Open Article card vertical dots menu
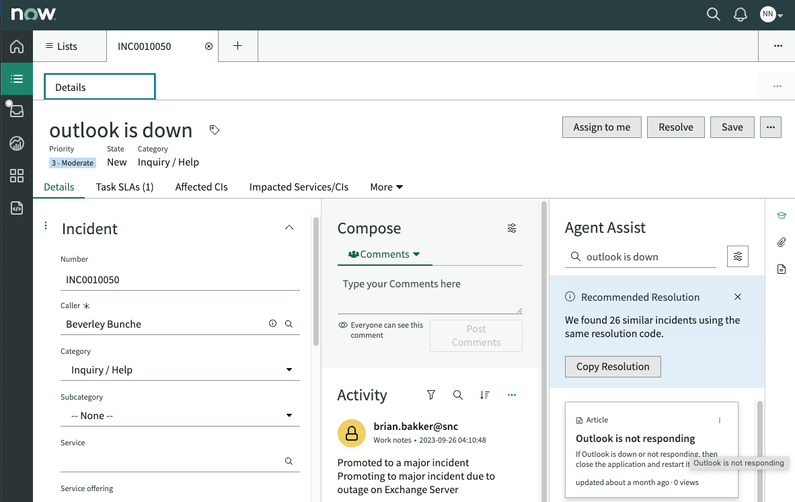 click(x=719, y=420)
